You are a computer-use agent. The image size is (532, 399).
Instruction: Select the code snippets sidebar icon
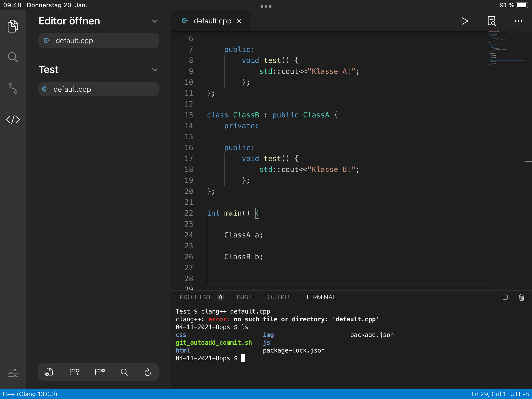point(13,119)
